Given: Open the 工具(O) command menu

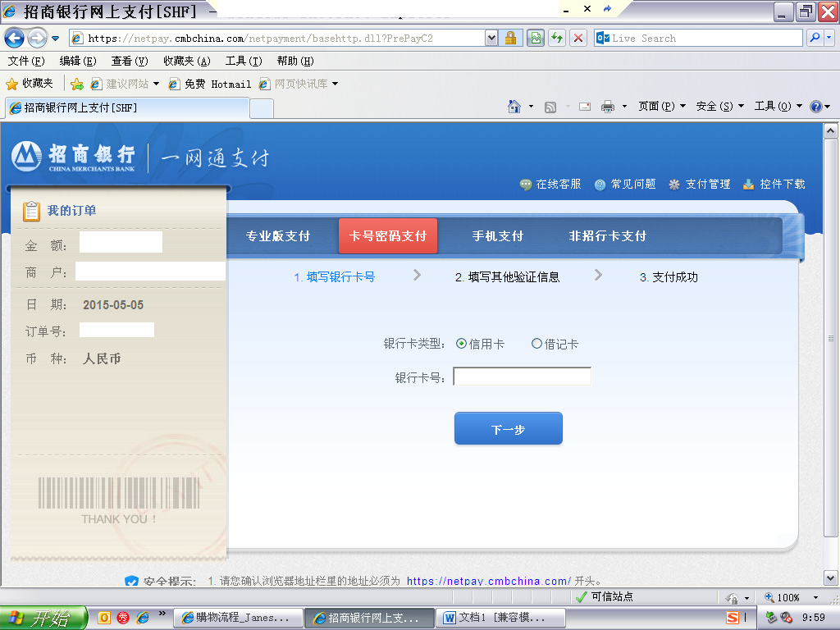Looking at the screenshot, I should (778, 107).
